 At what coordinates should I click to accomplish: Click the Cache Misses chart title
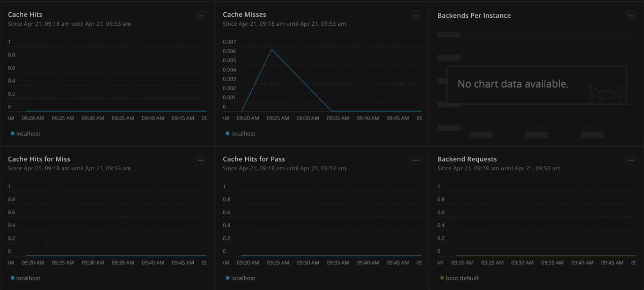point(244,15)
